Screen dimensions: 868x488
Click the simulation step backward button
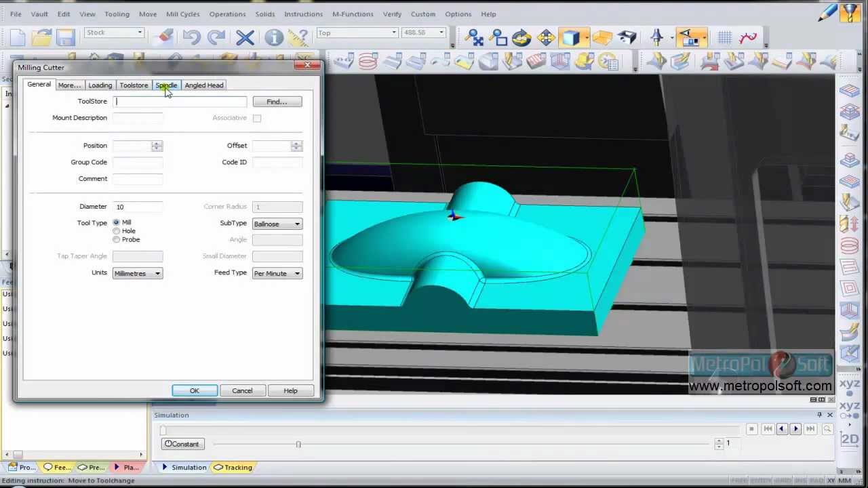pos(782,429)
